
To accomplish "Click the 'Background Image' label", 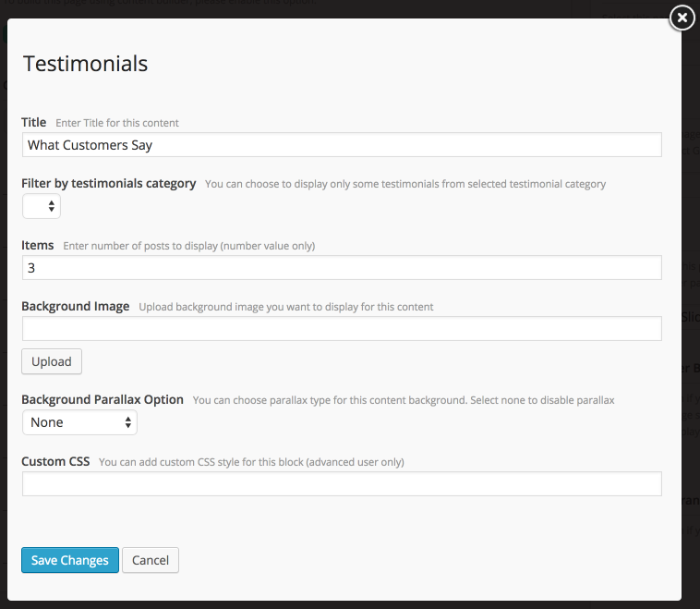I will click(76, 306).
